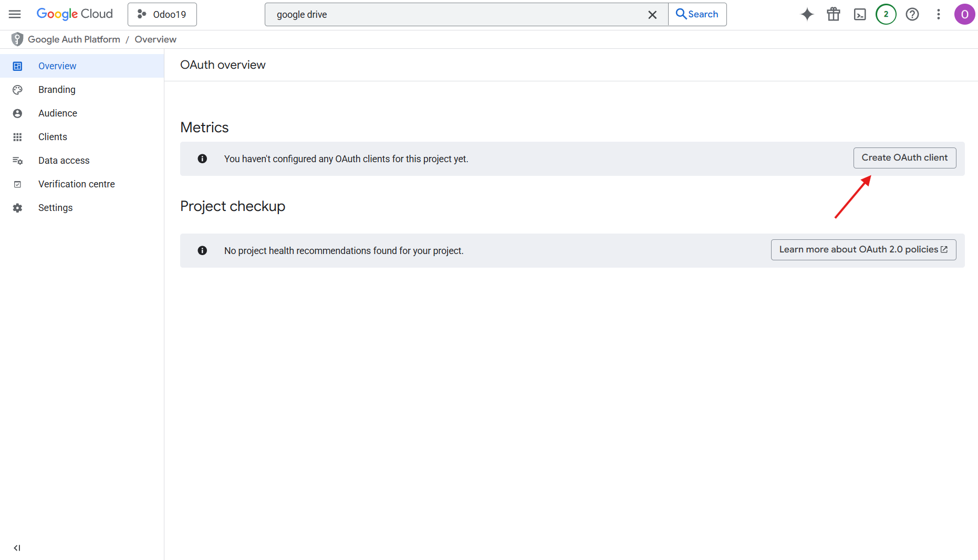978x560 pixels.
Task: Navigate to Verification centre
Action: point(76,184)
